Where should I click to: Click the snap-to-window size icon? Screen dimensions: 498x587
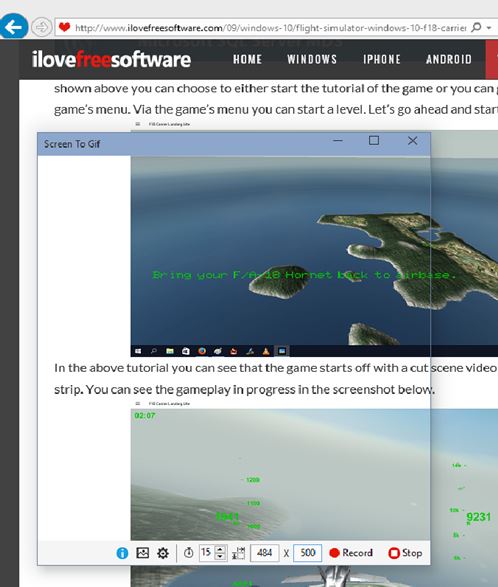(239, 553)
